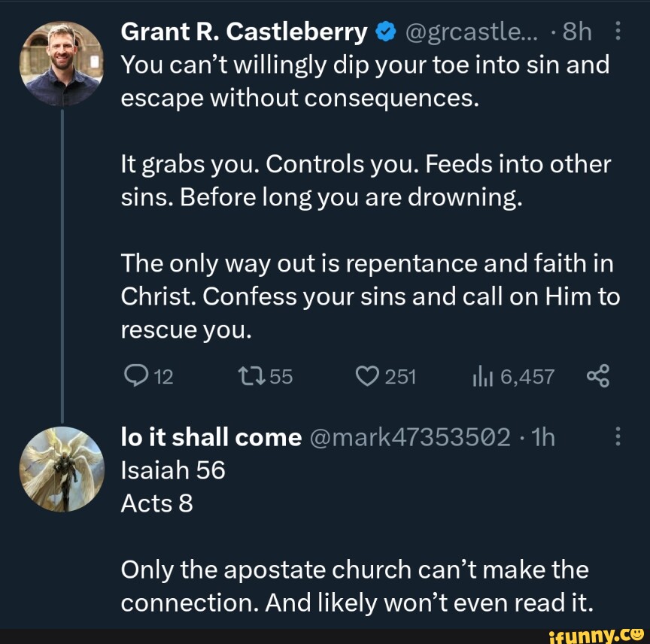Click the reply comment bubble icon
This screenshot has height=644, width=650.
[x=137, y=376]
